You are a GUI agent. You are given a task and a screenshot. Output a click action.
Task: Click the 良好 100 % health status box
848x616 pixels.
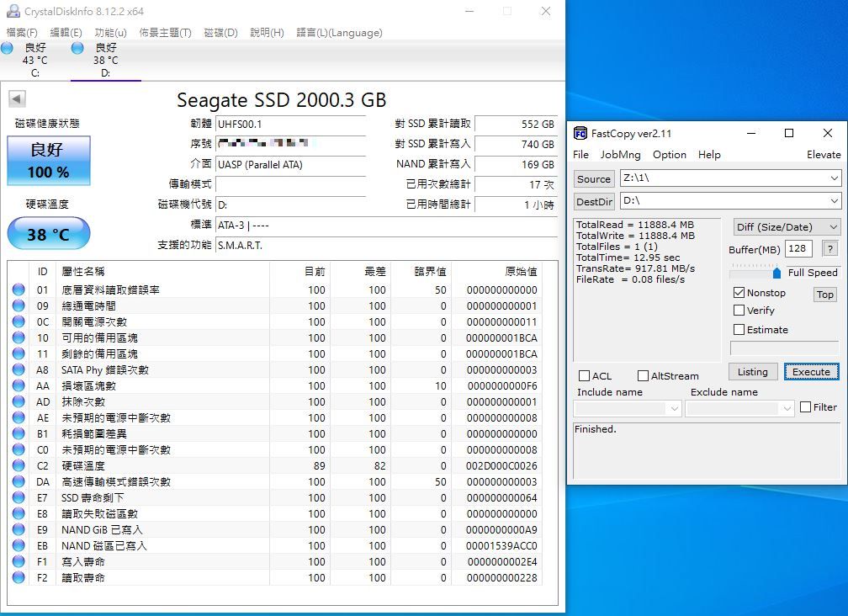click(49, 161)
